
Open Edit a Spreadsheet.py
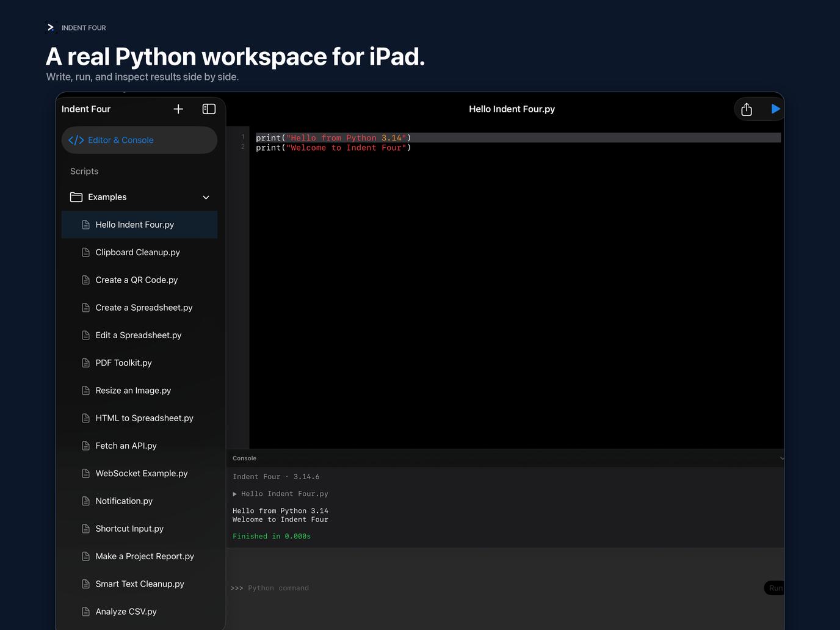139,335
